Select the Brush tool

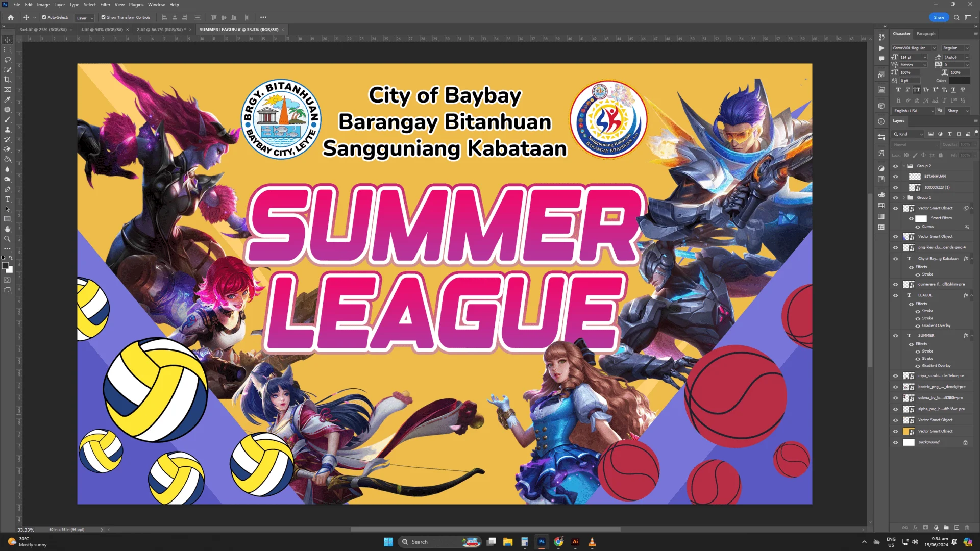[7, 119]
